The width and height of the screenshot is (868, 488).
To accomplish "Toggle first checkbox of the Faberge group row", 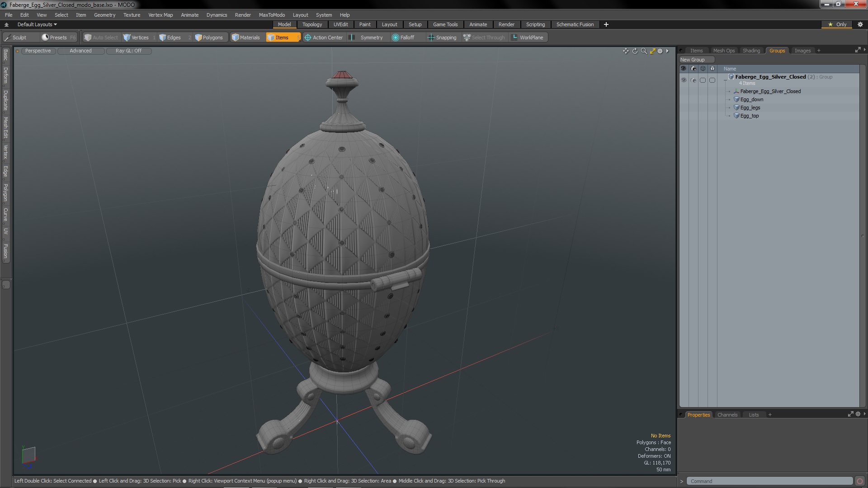I will 703,80.
